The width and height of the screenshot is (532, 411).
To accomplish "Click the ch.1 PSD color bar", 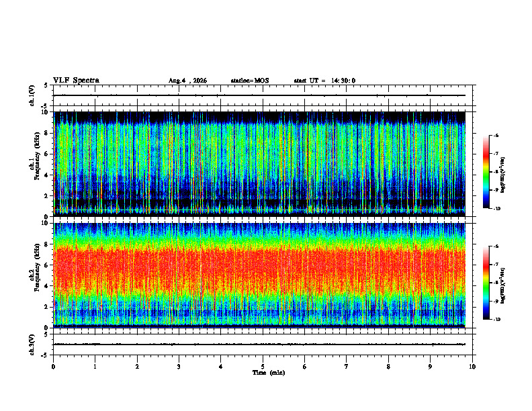I will click(x=486, y=172).
